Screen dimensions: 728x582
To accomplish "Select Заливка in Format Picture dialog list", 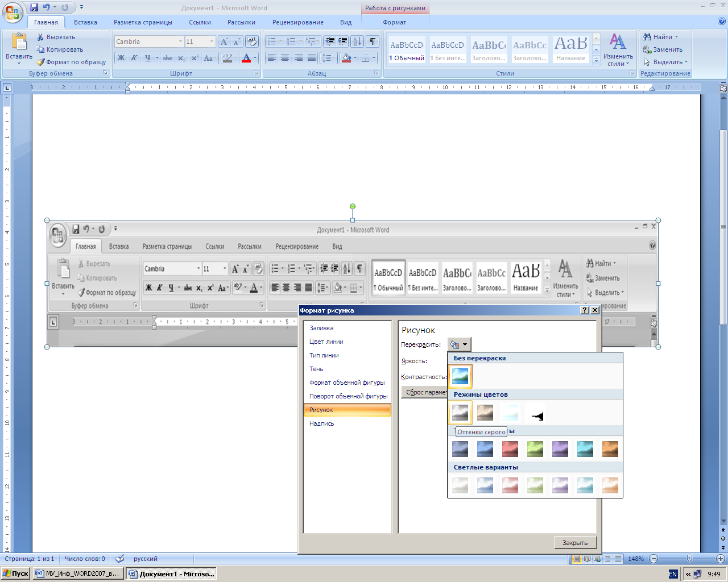I will 347,328.
